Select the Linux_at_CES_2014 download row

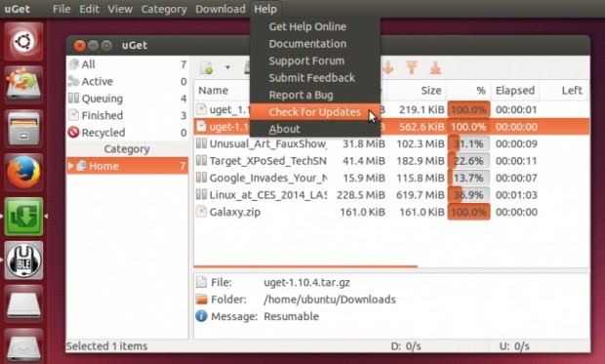391,194
